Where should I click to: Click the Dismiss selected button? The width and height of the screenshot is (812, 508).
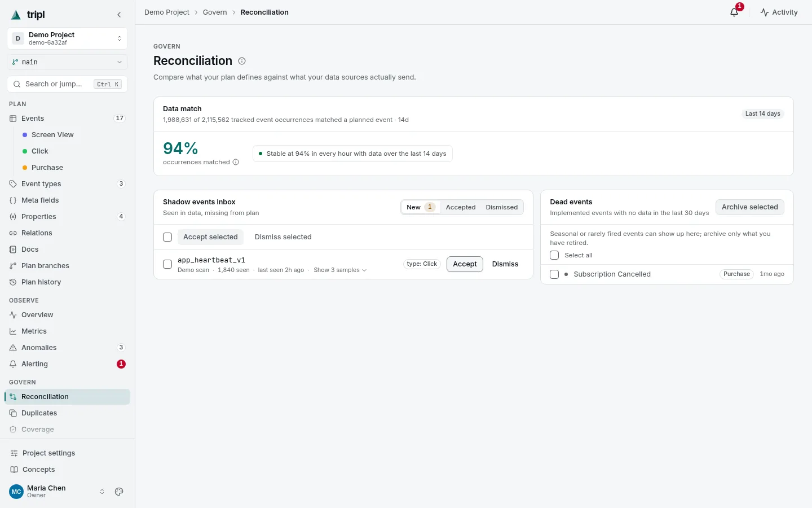(x=283, y=237)
